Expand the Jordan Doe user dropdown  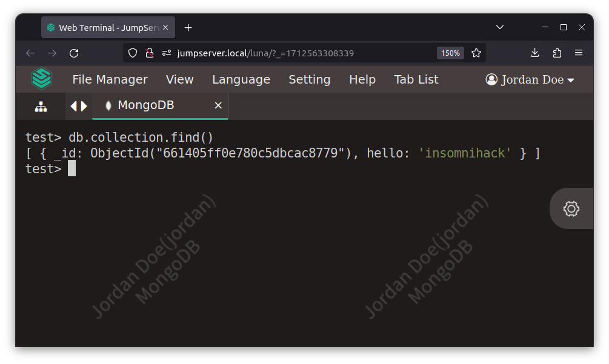pyautogui.click(x=530, y=80)
